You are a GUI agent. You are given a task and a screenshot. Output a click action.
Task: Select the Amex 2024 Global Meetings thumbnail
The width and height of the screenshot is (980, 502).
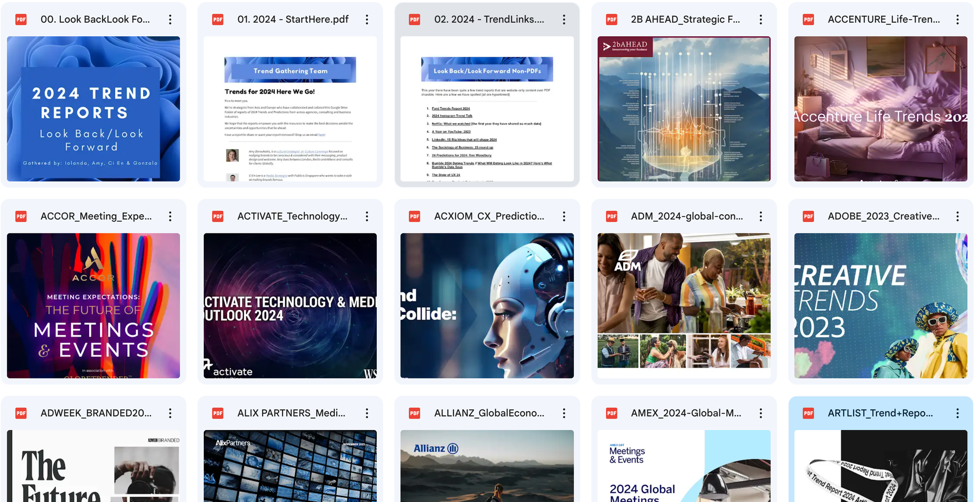(684, 466)
